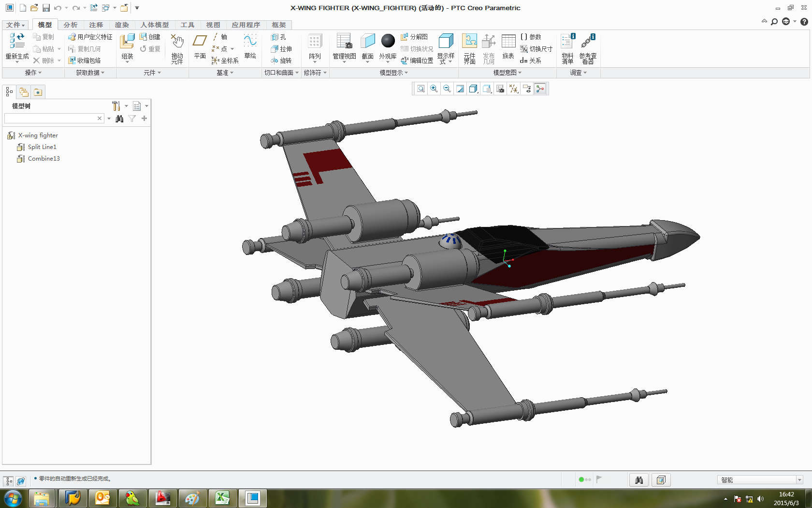The height and width of the screenshot is (508, 812).
Task: Select the 拖动元件 drag components tool
Action: (177, 48)
